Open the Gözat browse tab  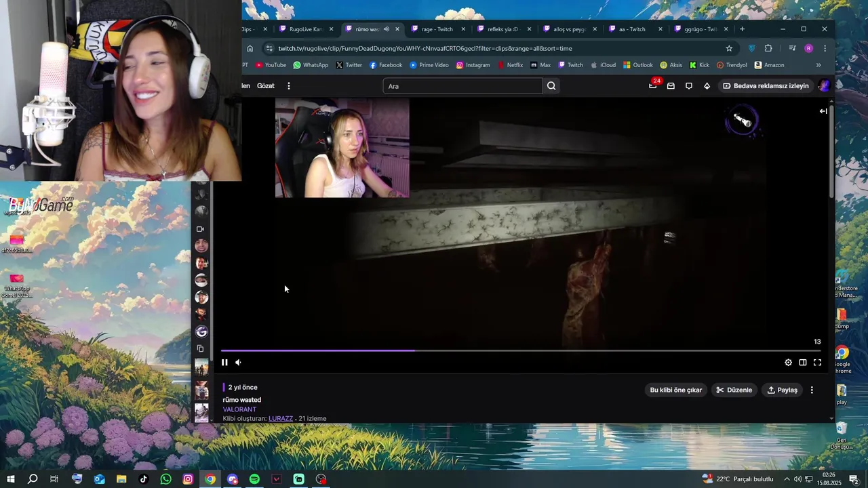coord(266,86)
